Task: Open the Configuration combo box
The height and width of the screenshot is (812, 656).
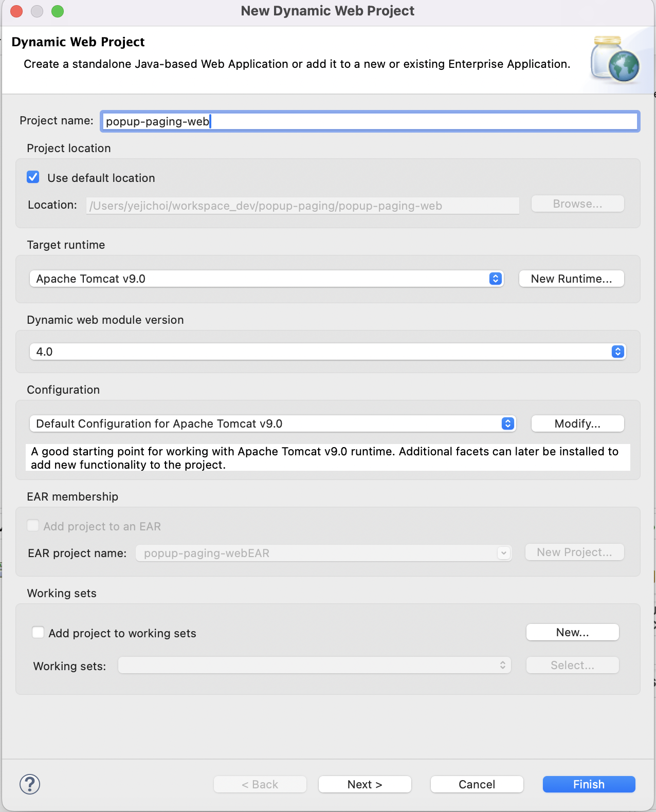Action: point(272,423)
